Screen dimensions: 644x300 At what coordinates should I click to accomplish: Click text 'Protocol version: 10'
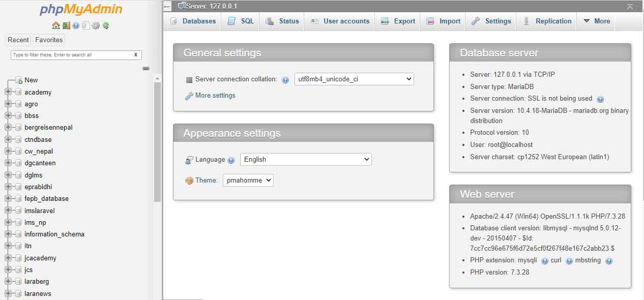tap(500, 133)
